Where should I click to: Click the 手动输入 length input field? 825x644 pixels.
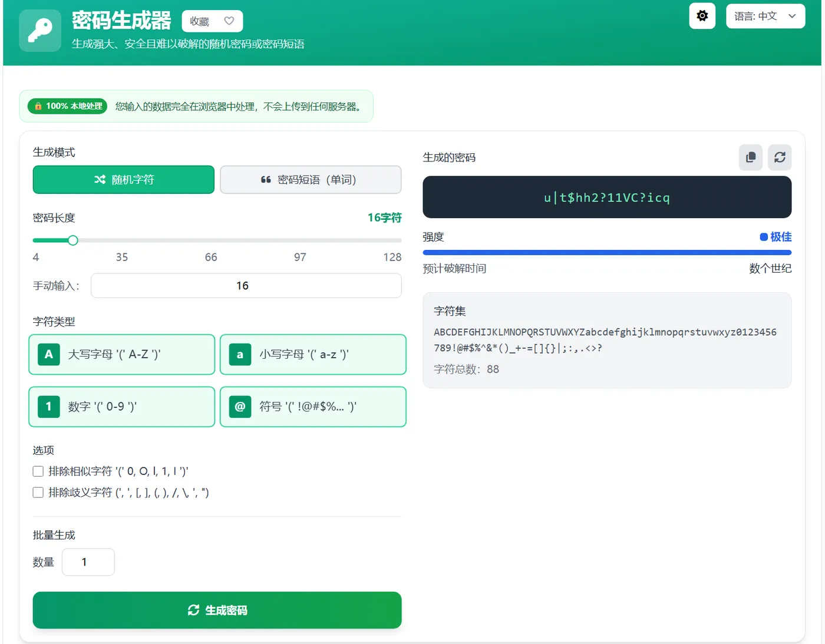click(x=246, y=285)
